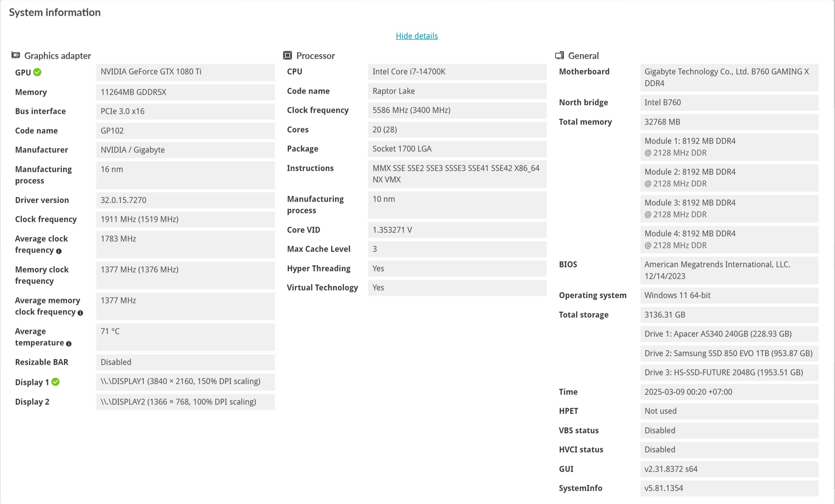Click the 3136.31 GB total storage value
This screenshot has height=504, width=835.
coord(729,315)
